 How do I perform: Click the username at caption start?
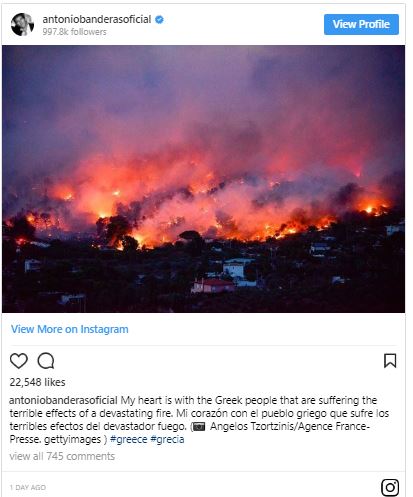(x=63, y=400)
